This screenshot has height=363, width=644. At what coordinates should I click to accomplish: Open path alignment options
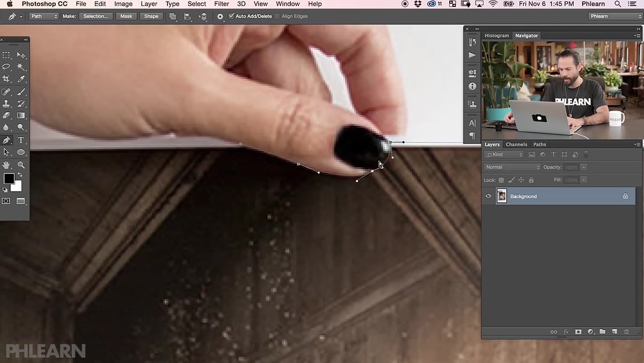[x=188, y=16]
